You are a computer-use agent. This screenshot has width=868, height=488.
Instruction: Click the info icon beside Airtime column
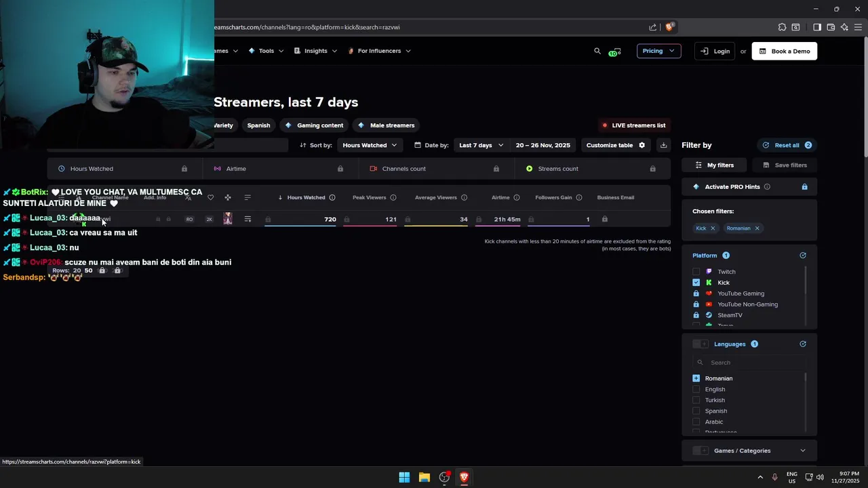point(517,197)
